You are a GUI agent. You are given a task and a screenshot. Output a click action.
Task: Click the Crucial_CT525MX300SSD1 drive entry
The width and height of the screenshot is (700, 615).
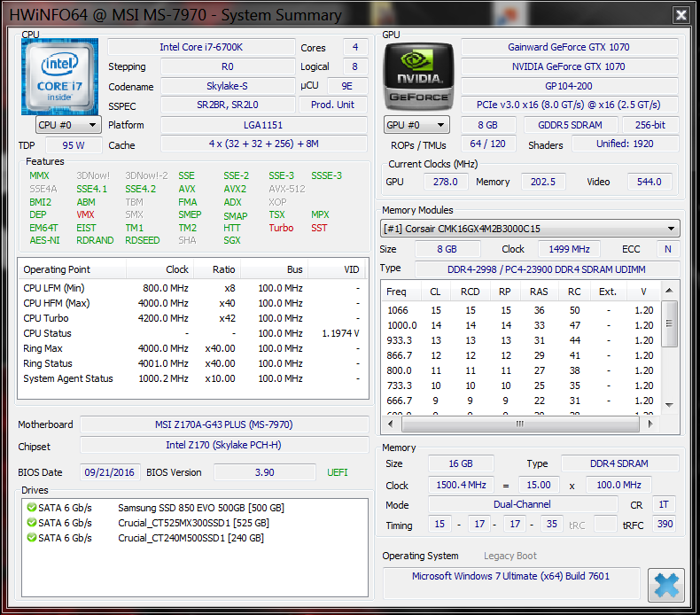coord(193,523)
